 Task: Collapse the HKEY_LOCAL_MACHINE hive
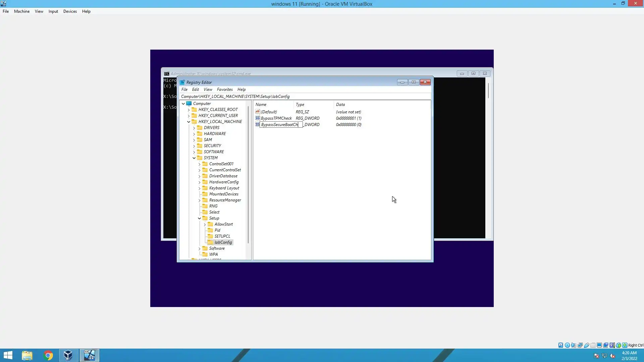tap(189, 122)
